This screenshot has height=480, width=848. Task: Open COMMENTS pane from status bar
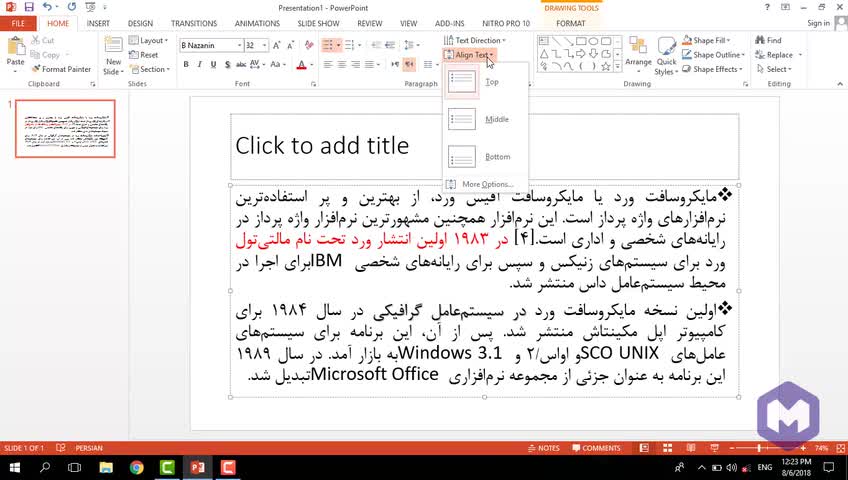597,448
